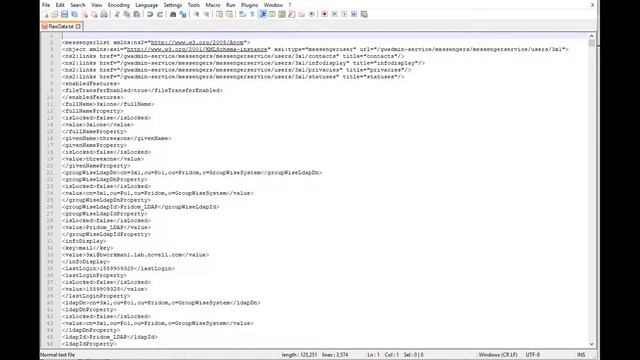This screenshot has height=360, width=640.
Task: Click the <lastLogin>1559909328</lastLogin> line
Action: point(118,269)
